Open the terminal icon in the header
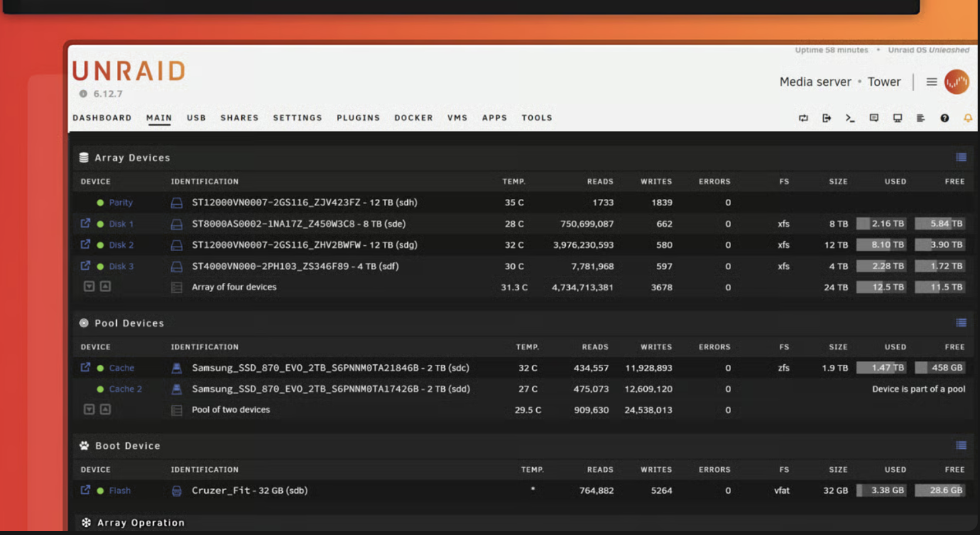The image size is (980, 535). coord(850,118)
